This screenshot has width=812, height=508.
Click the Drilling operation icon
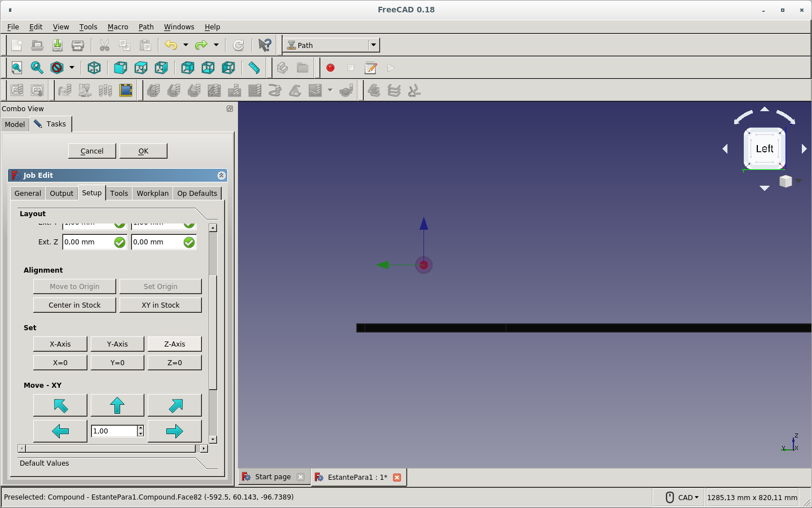coord(235,90)
